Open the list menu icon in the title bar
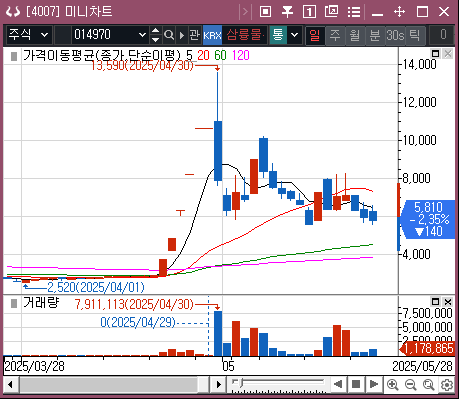 (354, 12)
